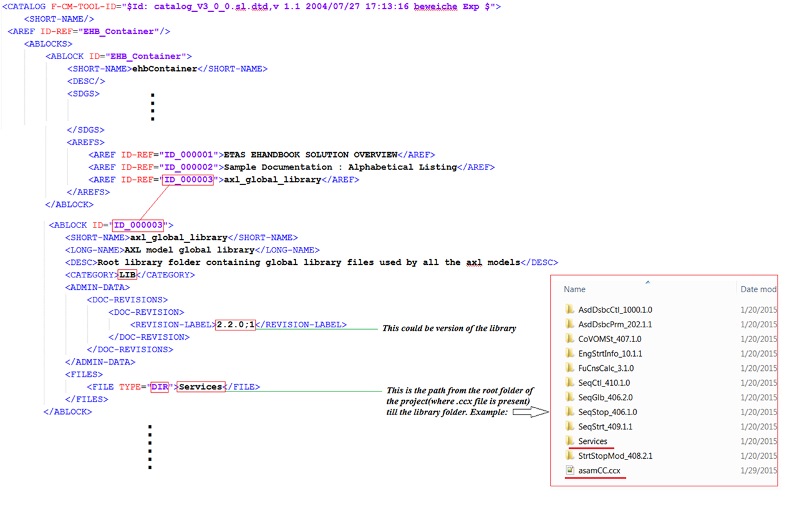This screenshot has height=518, width=812.
Task: Click the AsdDsbcCtl_1000.1.0 folder icon
Action: (x=569, y=310)
